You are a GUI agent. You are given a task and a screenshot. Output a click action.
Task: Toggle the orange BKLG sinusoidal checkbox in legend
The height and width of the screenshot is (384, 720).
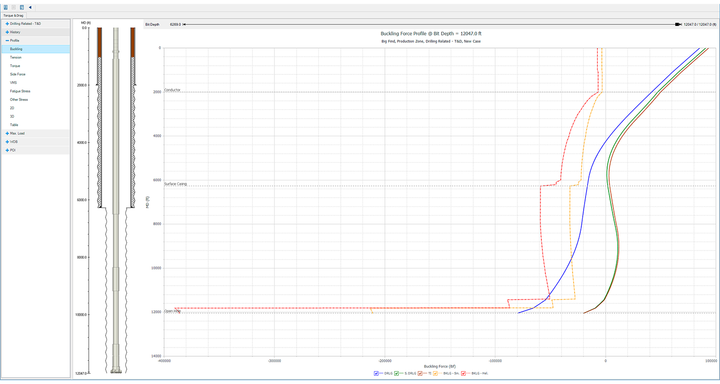[x=435, y=373]
